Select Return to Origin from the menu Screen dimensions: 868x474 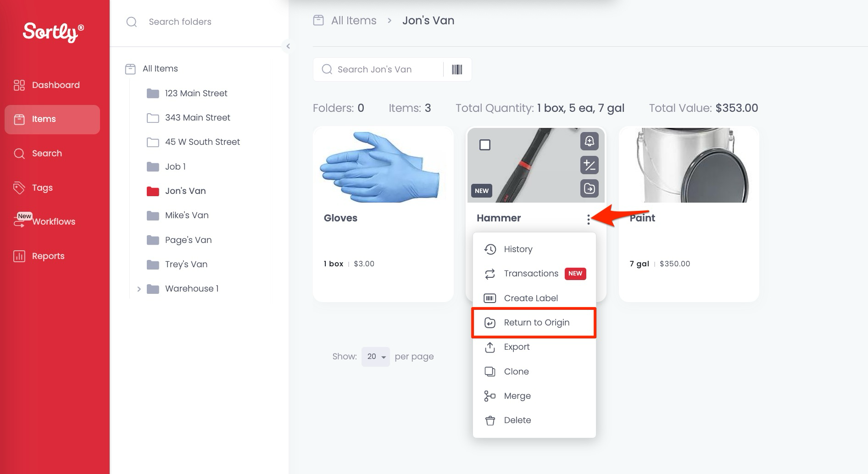[x=536, y=323]
